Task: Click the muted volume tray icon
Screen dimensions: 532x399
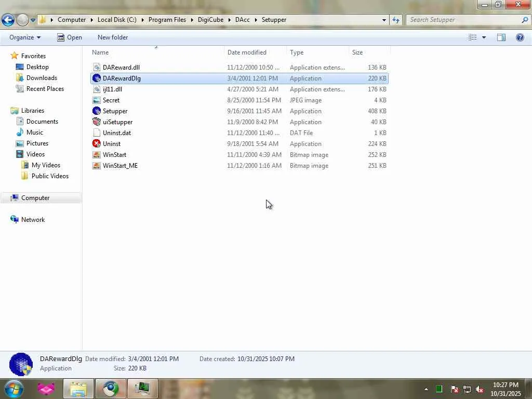Action: coord(480,389)
